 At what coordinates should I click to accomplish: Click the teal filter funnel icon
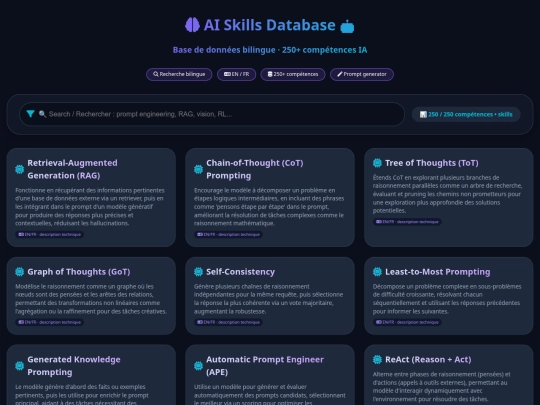[30, 114]
